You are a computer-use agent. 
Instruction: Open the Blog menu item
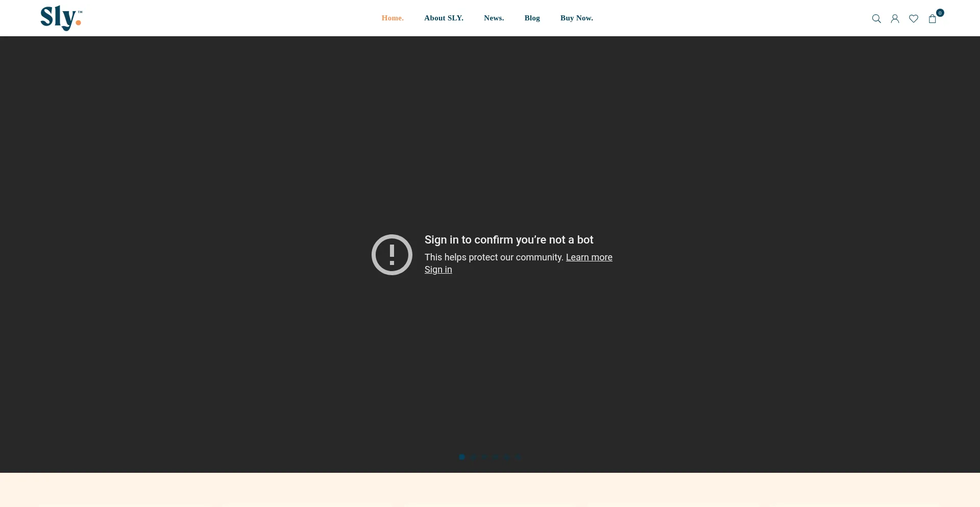[532, 18]
